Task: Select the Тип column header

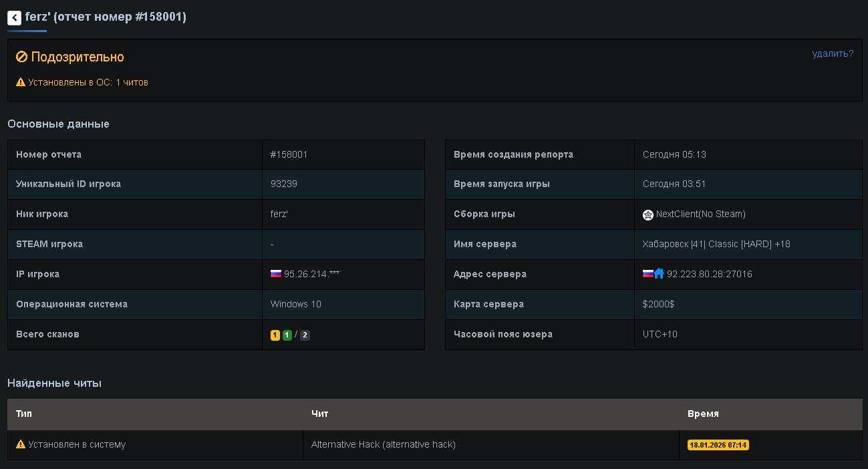Action: click(x=24, y=414)
